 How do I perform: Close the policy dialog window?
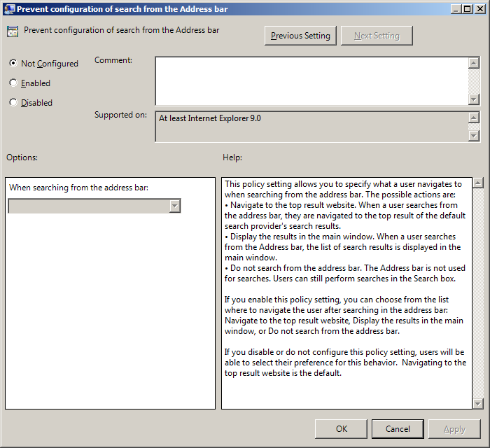click(x=479, y=8)
